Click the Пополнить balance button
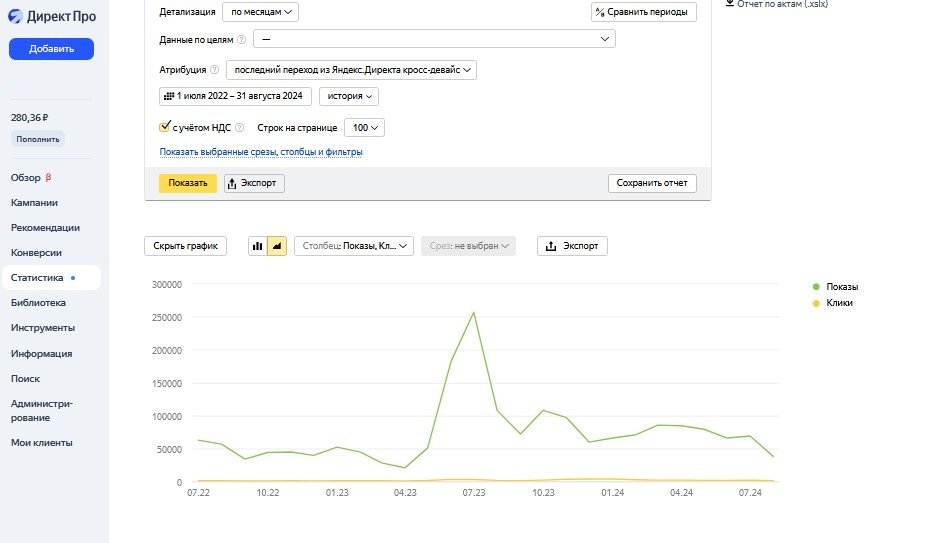The width and height of the screenshot is (932, 543). (x=37, y=139)
